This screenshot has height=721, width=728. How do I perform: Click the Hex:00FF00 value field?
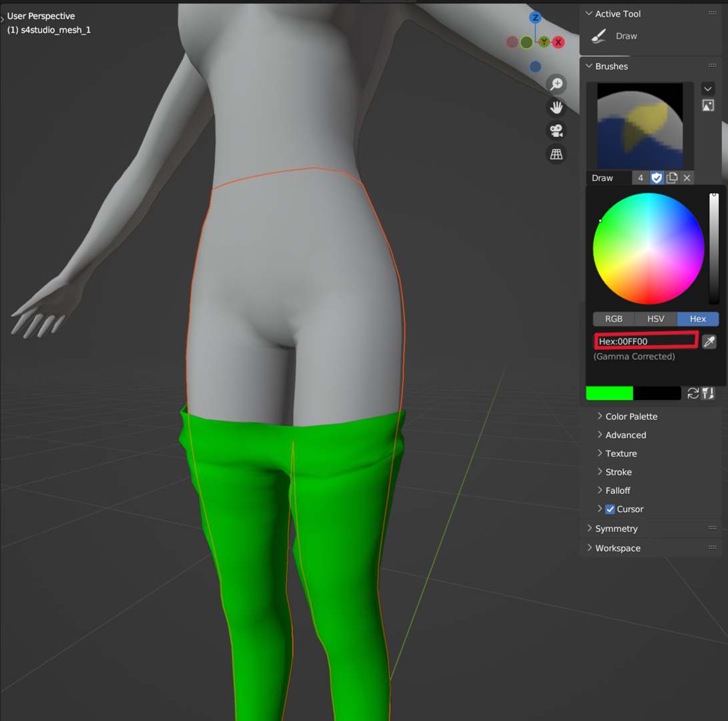pos(646,341)
